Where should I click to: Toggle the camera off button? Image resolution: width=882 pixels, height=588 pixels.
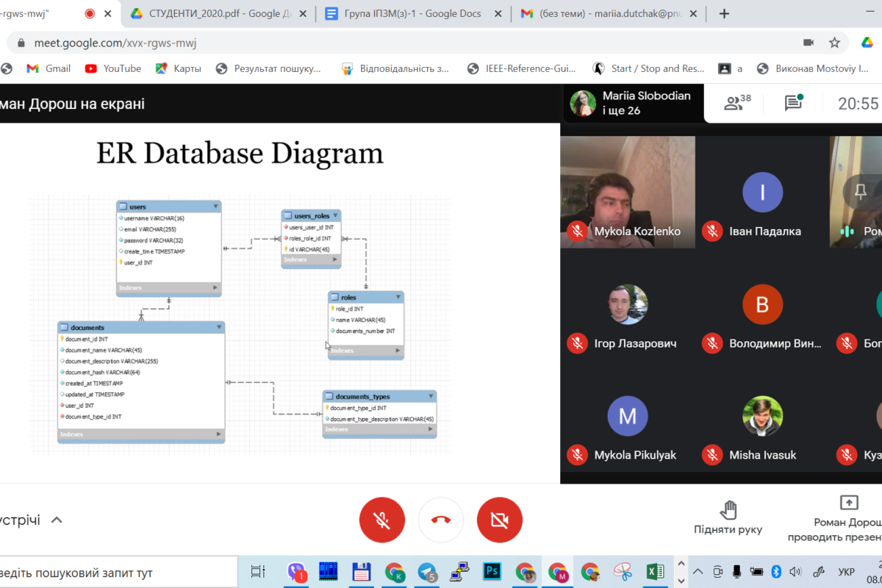pyautogui.click(x=500, y=520)
